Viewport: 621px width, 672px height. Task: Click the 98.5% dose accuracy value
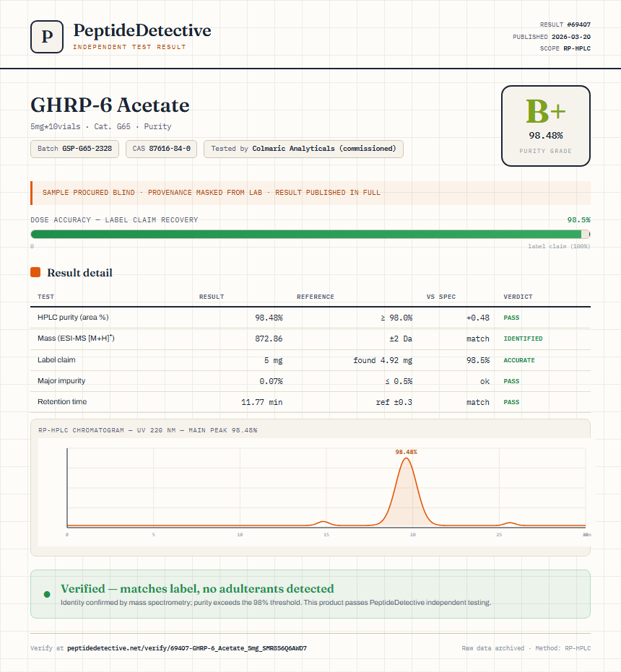[578, 220]
